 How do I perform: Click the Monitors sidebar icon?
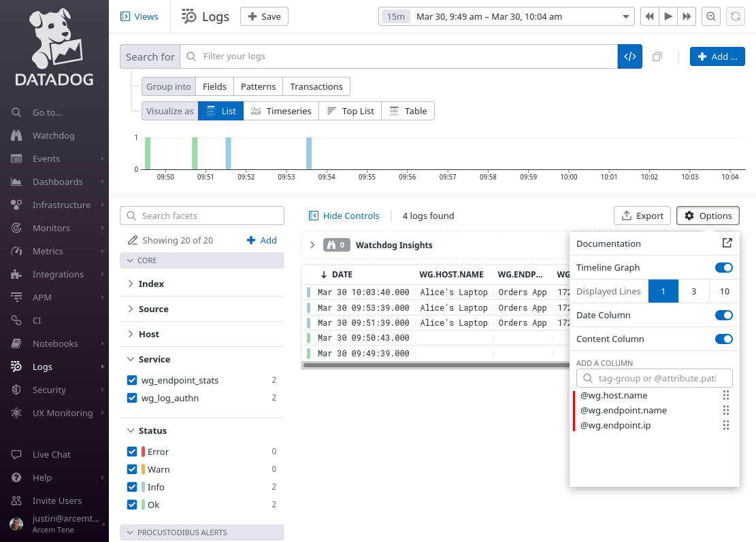(x=16, y=228)
